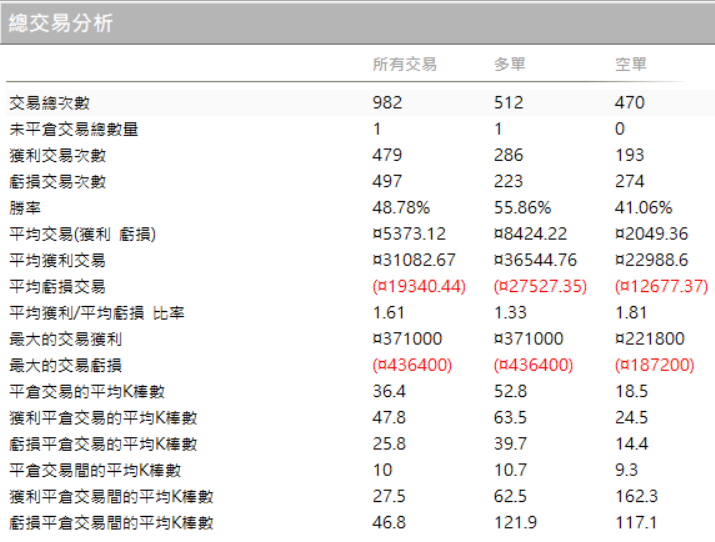Viewport: 715px width, 542px height.
Task: Click the 獲利平倉交易的平均K棒數 row label
Action: [x=104, y=418]
